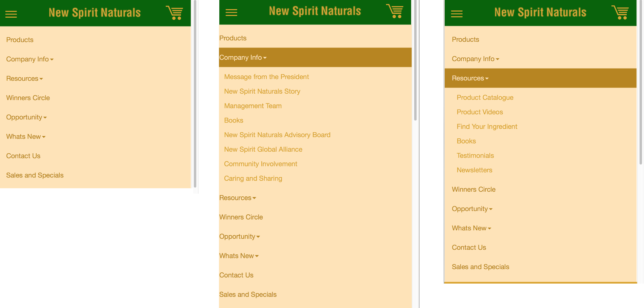Open Community Involvement page
Image resolution: width=644 pixels, height=308 pixels.
[x=261, y=164]
